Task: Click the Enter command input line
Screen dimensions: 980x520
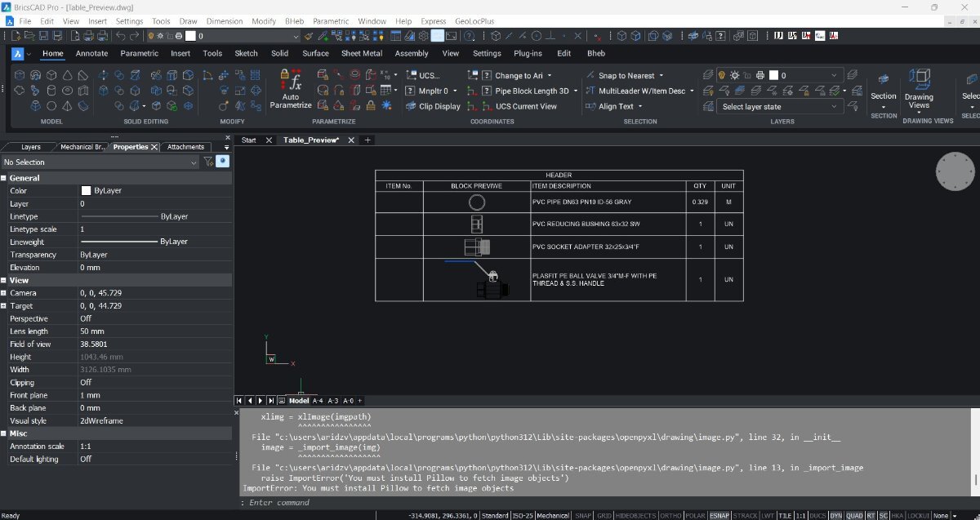Action: tap(608, 503)
